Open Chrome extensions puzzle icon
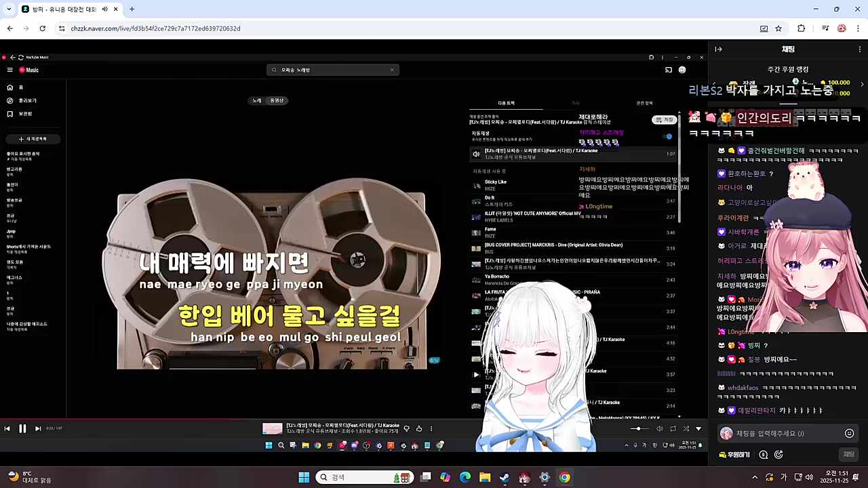The image size is (868, 488). click(801, 28)
